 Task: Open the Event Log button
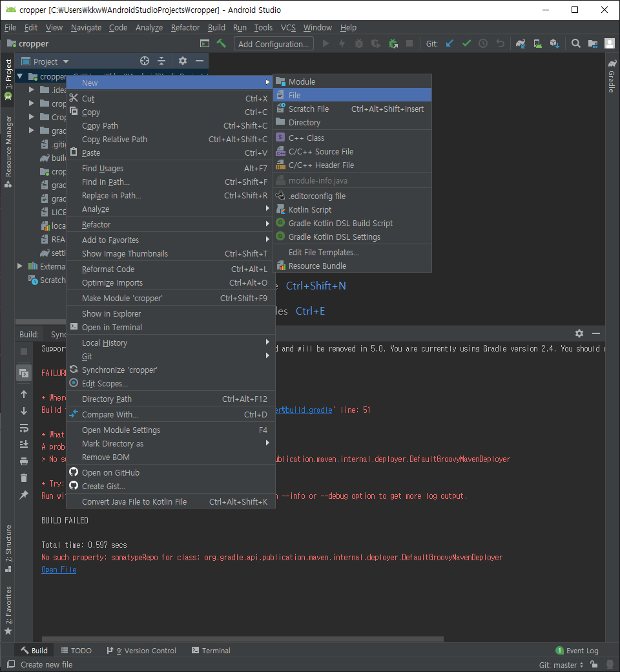577,651
